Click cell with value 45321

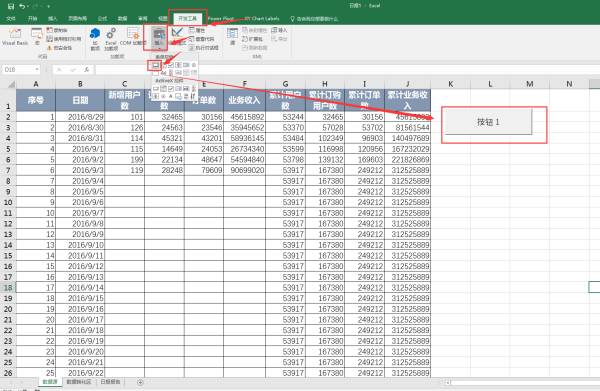coord(164,138)
